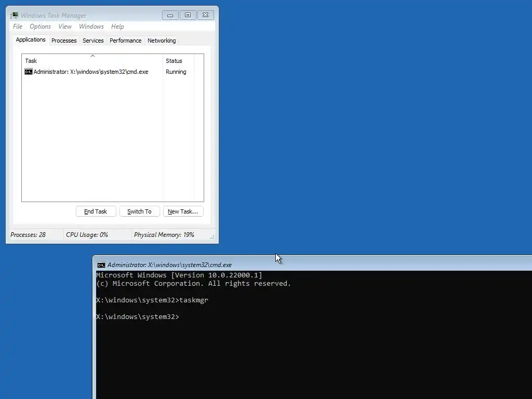532x399 pixels.
Task: Click the Task Manager title bar icon
Action: (14, 15)
